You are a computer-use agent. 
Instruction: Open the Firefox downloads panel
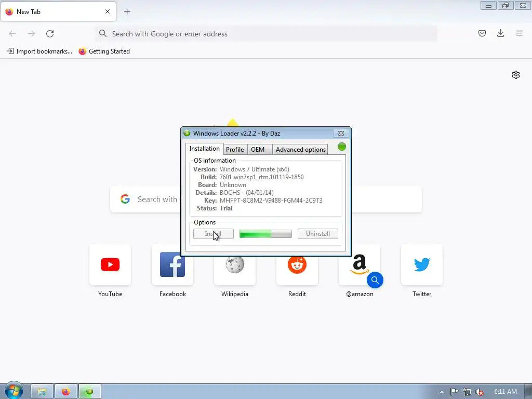click(500, 33)
